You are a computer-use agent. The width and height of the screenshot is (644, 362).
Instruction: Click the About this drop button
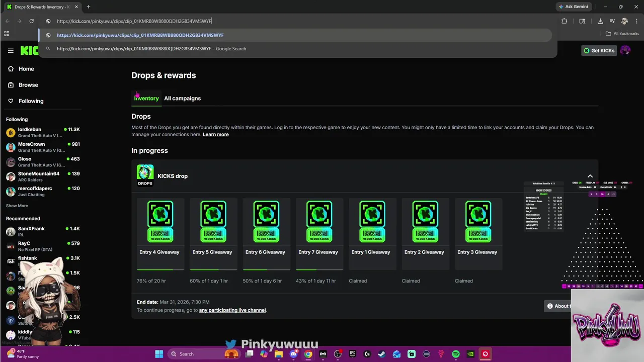(x=558, y=306)
